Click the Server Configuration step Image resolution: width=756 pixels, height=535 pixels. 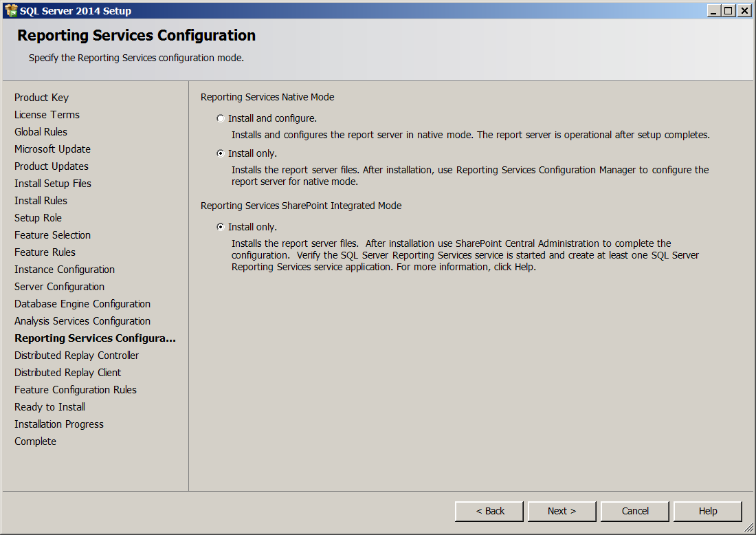(x=59, y=287)
